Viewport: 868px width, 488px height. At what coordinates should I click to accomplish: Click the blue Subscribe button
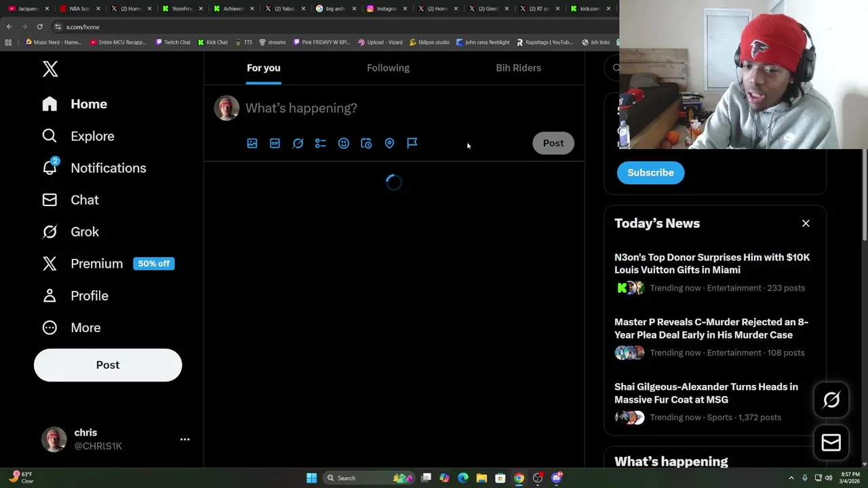tap(650, 172)
